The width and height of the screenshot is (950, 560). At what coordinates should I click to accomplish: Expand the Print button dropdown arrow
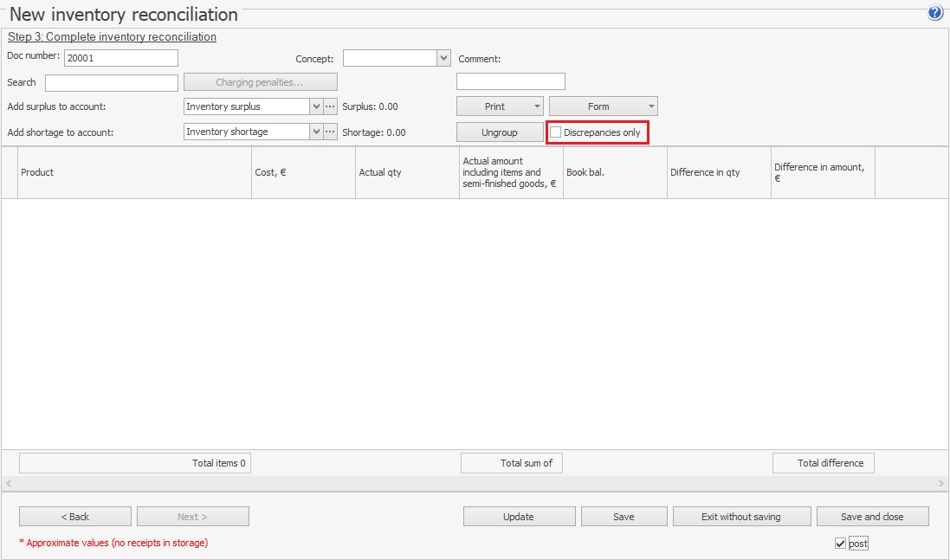click(x=537, y=106)
